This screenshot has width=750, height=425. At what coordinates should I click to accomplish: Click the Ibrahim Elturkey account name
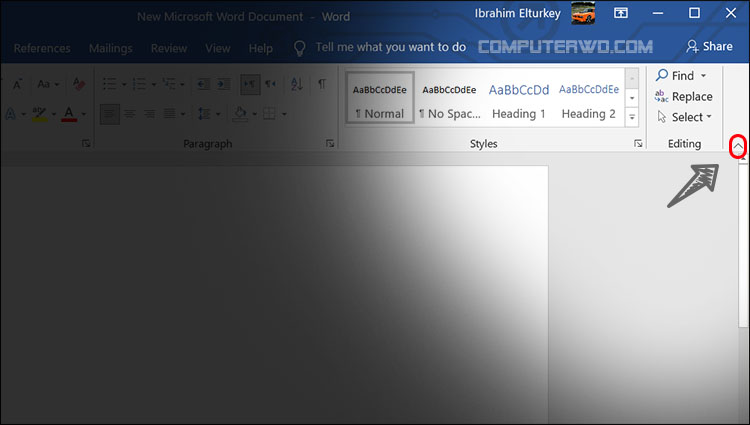pos(518,13)
